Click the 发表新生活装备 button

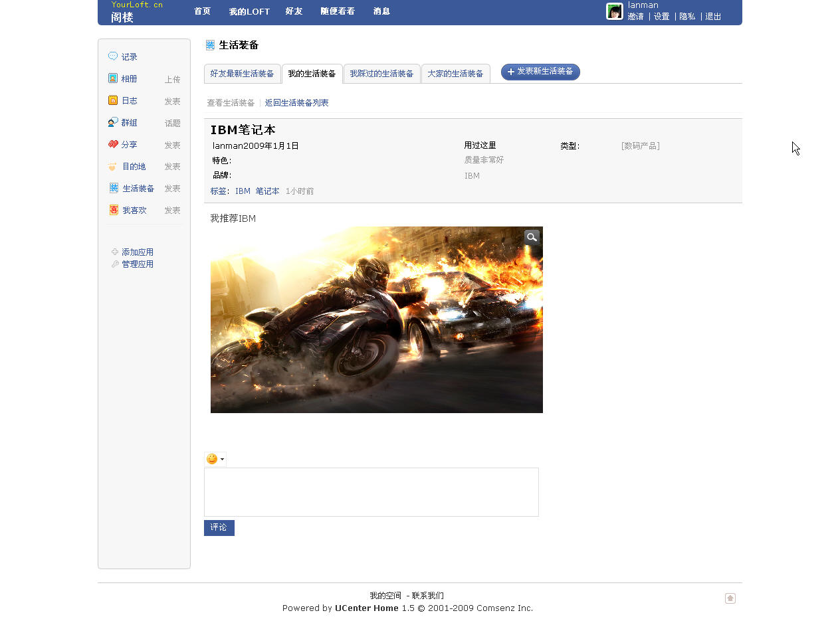[540, 72]
